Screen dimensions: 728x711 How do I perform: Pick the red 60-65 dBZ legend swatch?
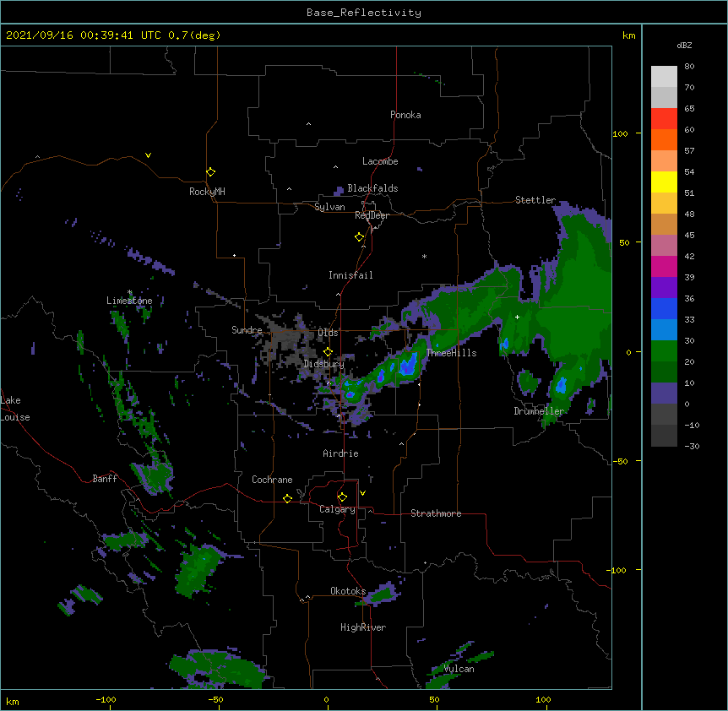664,119
